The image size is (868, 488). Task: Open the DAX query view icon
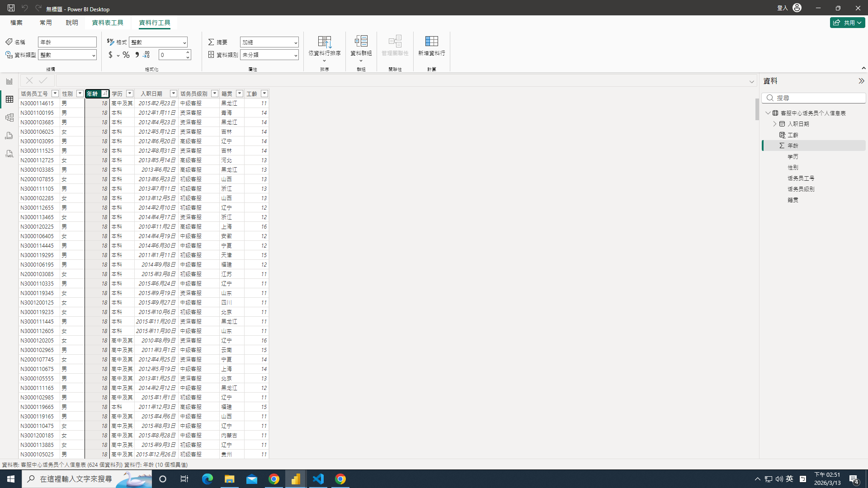click(9, 136)
